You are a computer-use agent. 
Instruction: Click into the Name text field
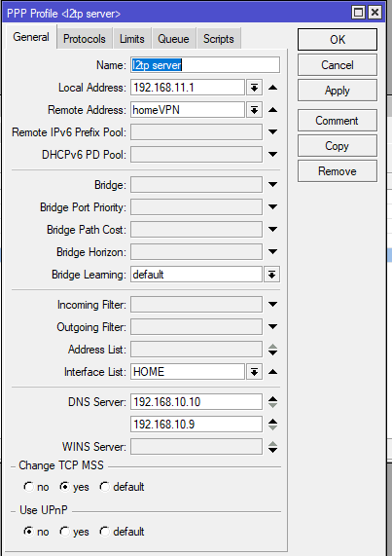205,65
